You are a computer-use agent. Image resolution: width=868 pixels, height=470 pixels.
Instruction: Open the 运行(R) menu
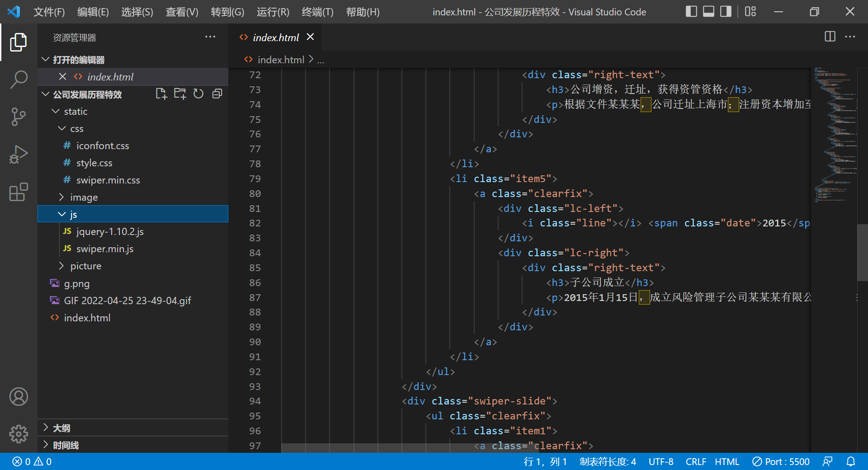click(x=273, y=12)
